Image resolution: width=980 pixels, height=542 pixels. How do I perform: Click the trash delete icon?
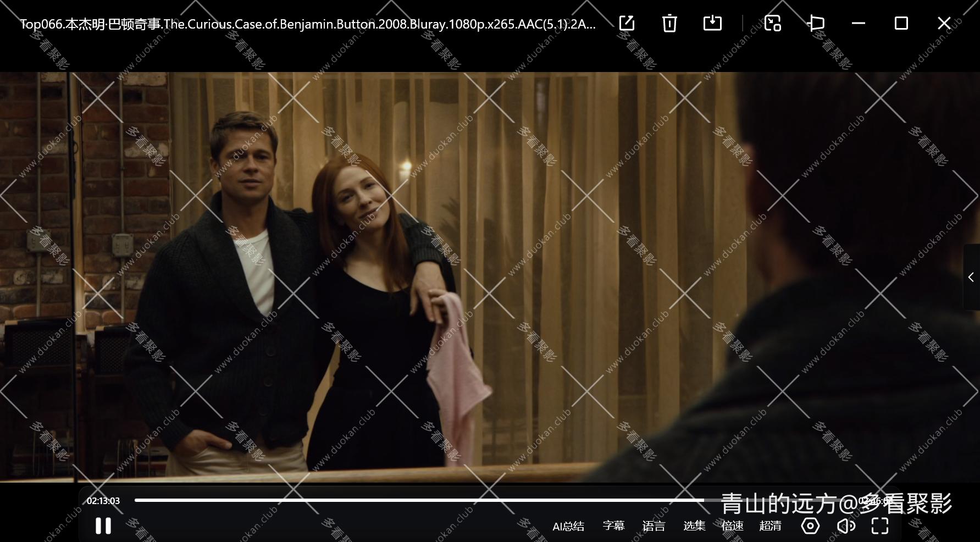[669, 24]
